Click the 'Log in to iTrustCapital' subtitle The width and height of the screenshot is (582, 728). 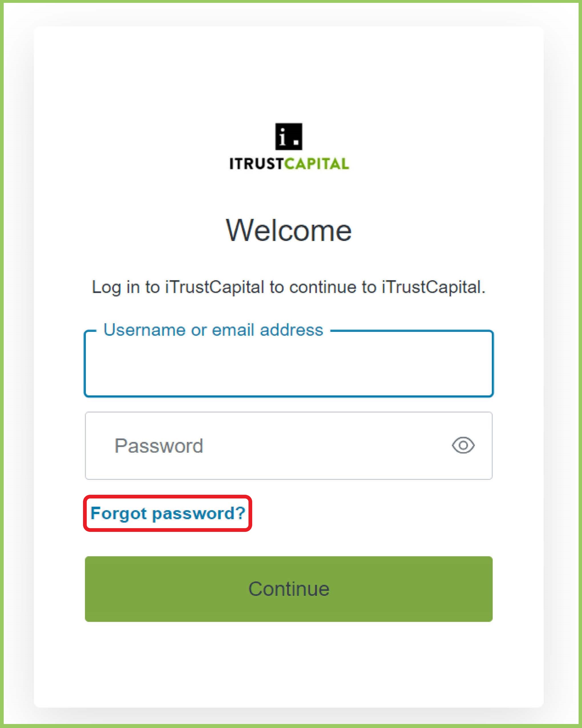coord(289,287)
